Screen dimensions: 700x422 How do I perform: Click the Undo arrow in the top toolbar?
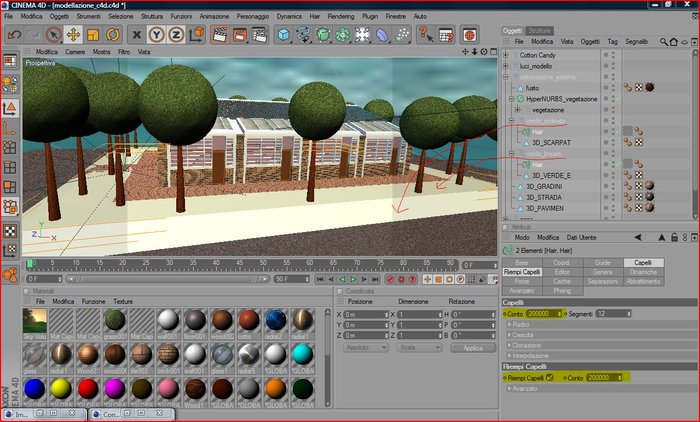(x=14, y=35)
